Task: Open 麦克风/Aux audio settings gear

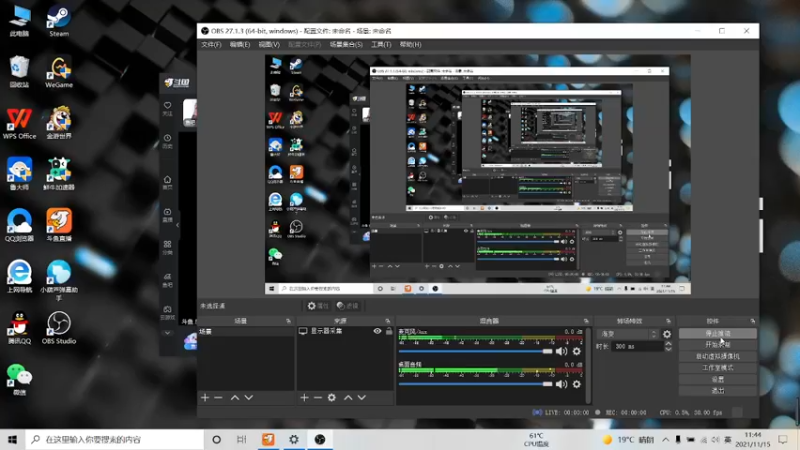Action: pos(577,351)
